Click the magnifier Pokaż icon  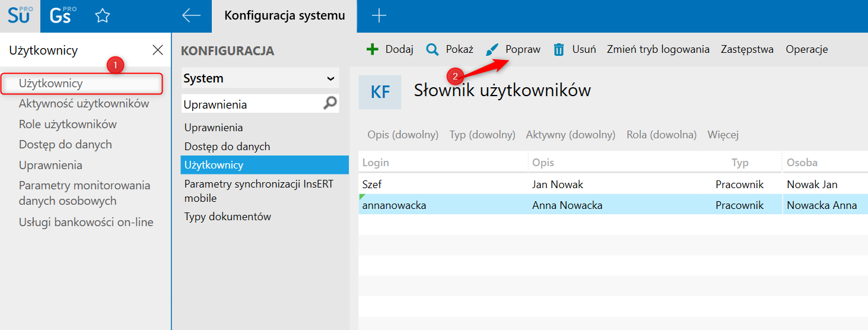(x=433, y=49)
